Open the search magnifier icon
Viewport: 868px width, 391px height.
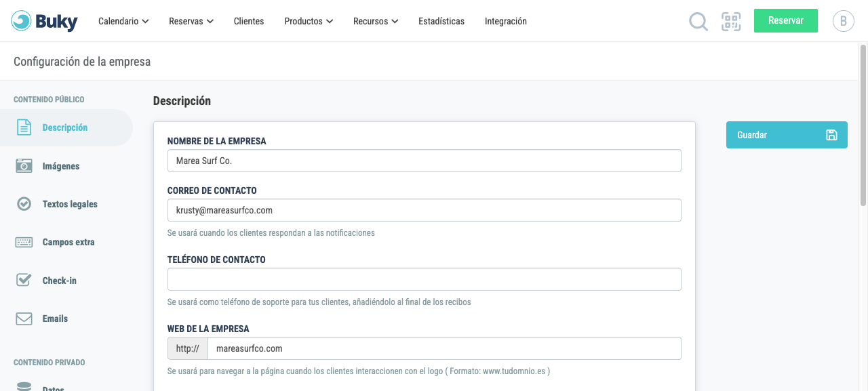coord(698,22)
